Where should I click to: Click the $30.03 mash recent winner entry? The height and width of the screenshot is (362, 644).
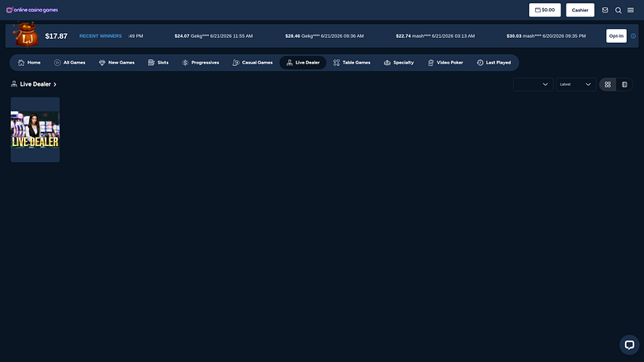point(547,36)
